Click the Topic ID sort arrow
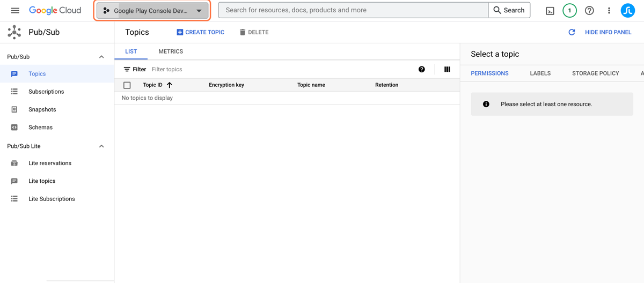Screen dimensions: 644x283 (170, 85)
